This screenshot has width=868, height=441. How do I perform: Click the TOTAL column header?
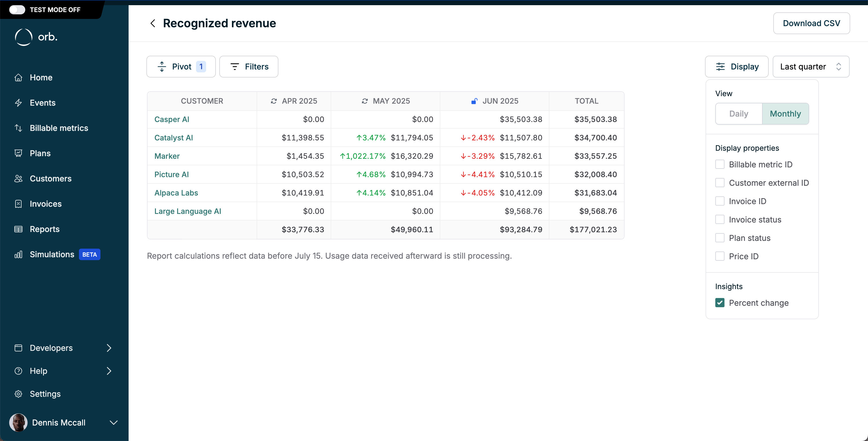[586, 101]
